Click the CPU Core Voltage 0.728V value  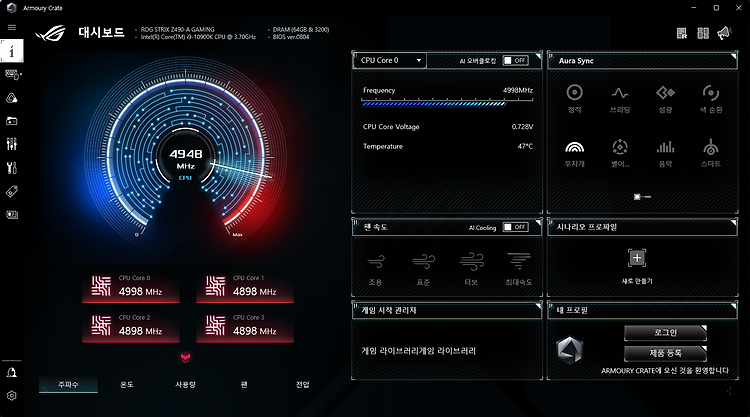tap(522, 127)
